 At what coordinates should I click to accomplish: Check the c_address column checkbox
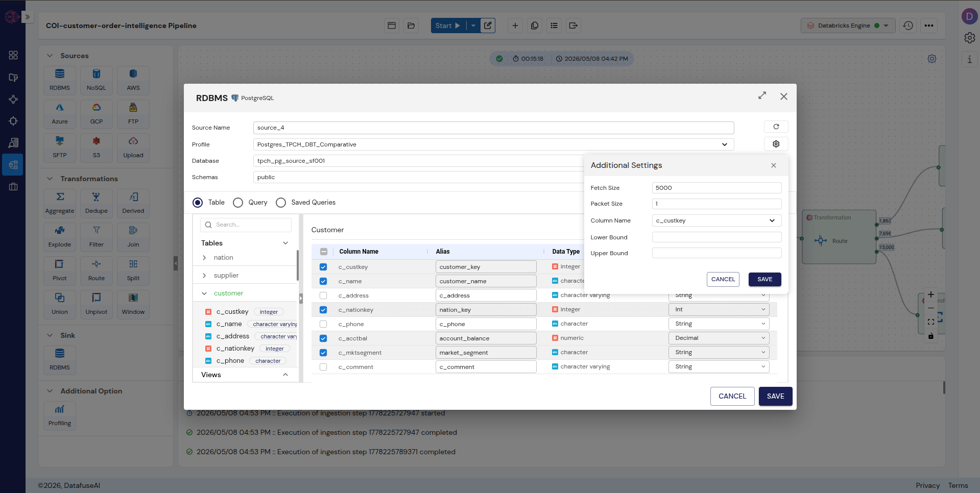323,295
